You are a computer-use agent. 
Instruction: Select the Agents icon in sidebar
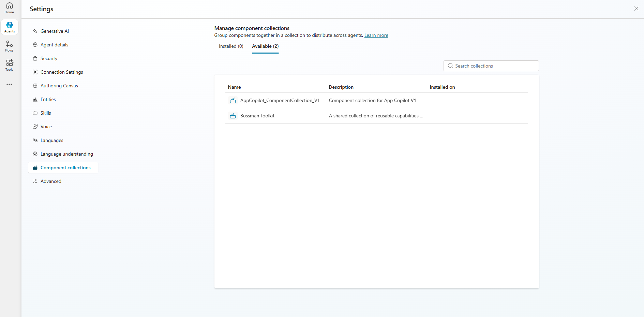[10, 27]
